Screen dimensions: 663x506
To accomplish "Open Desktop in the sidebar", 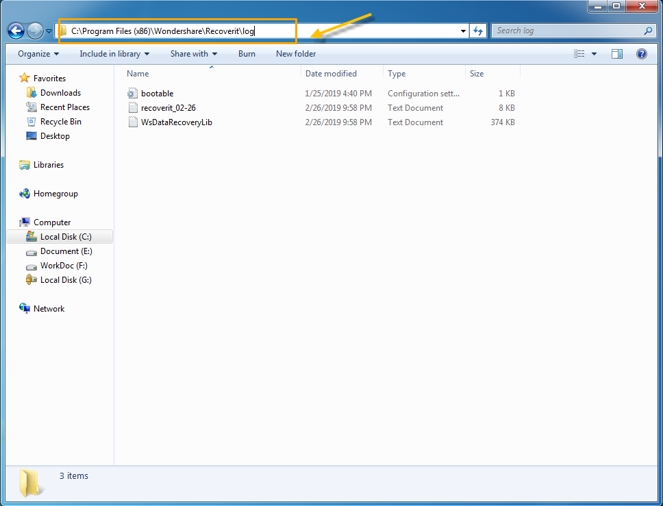I will click(55, 136).
